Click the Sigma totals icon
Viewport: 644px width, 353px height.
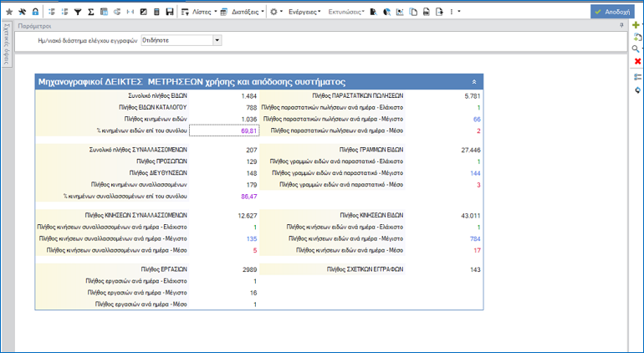(x=91, y=12)
